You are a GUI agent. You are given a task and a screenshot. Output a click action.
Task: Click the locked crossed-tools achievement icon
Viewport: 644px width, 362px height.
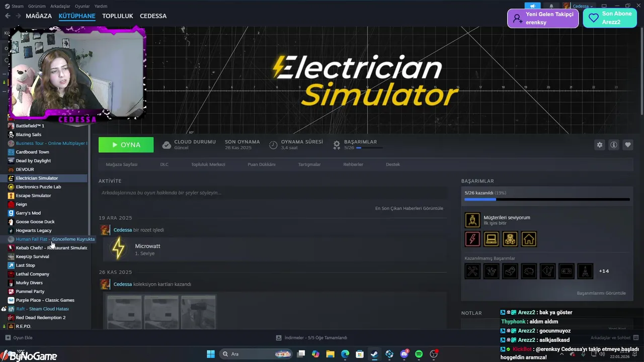click(x=472, y=271)
